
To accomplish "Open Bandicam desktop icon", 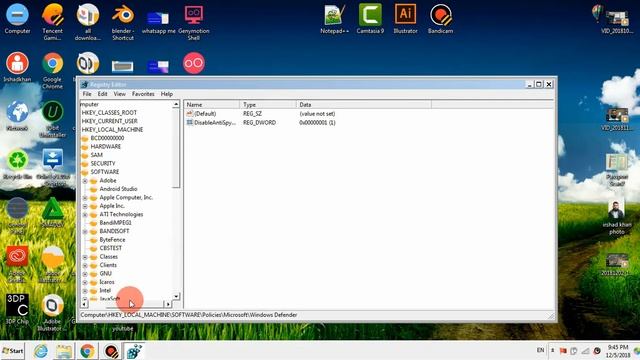I will point(440,19).
